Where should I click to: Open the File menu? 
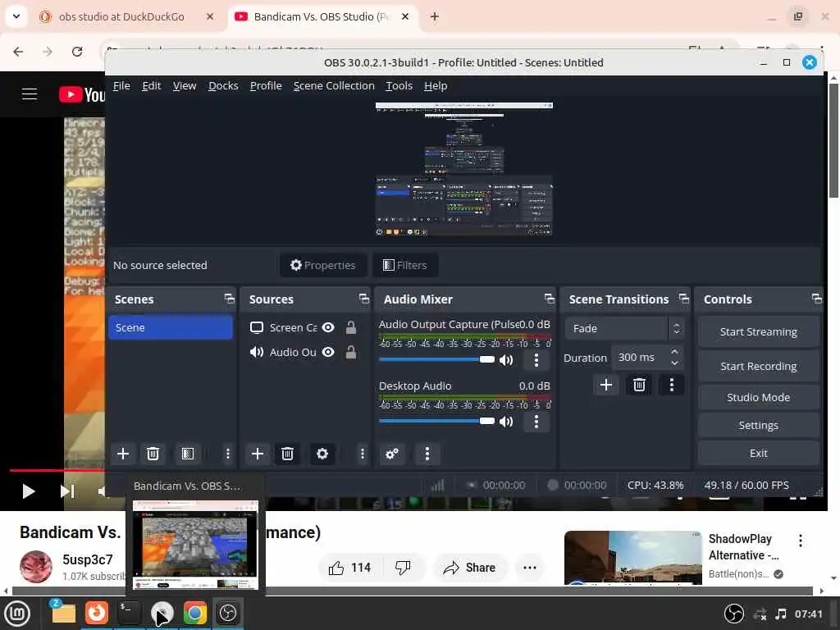pos(121,85)
